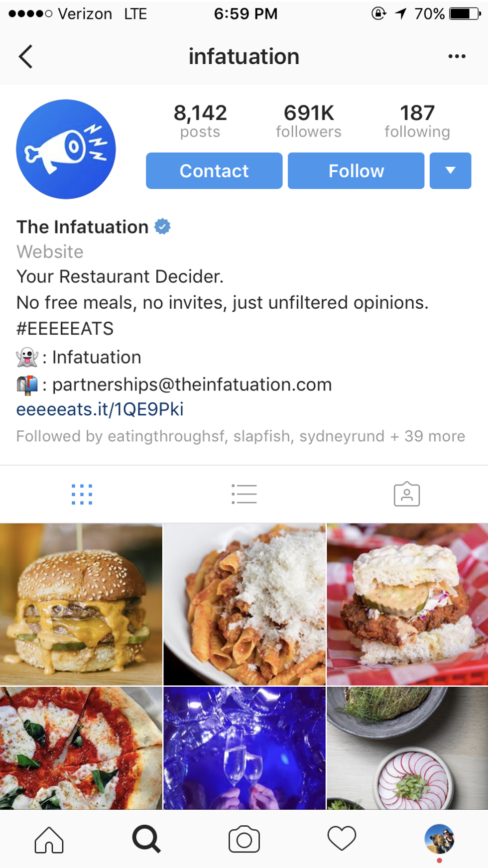Open the eeeeeats.it/1QE9Pki link
This screenshot has width=488, height=868.
100,409
